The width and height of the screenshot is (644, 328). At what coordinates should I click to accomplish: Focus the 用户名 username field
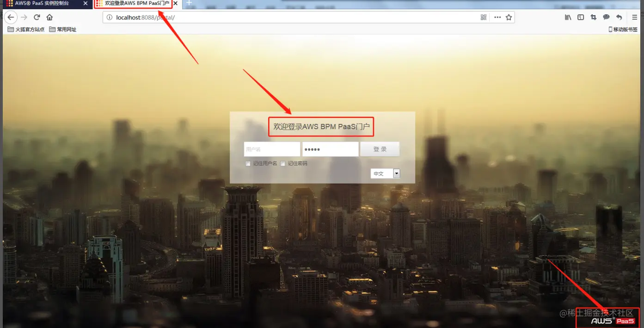[x=272, y=149]
